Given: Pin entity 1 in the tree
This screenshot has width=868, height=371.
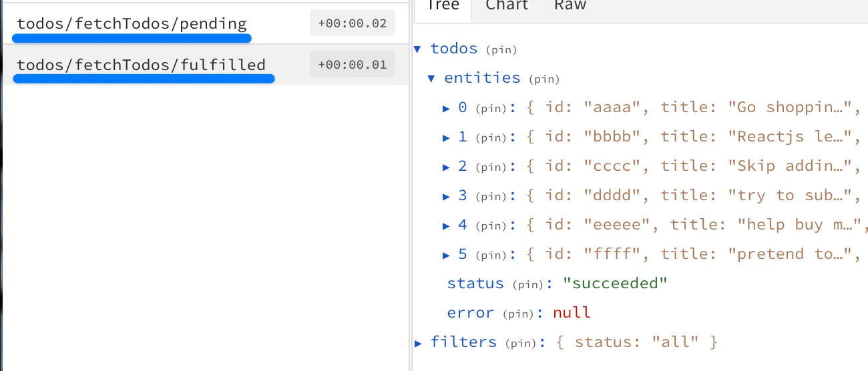Looking at the screenshot, I should tap(491, 138).
